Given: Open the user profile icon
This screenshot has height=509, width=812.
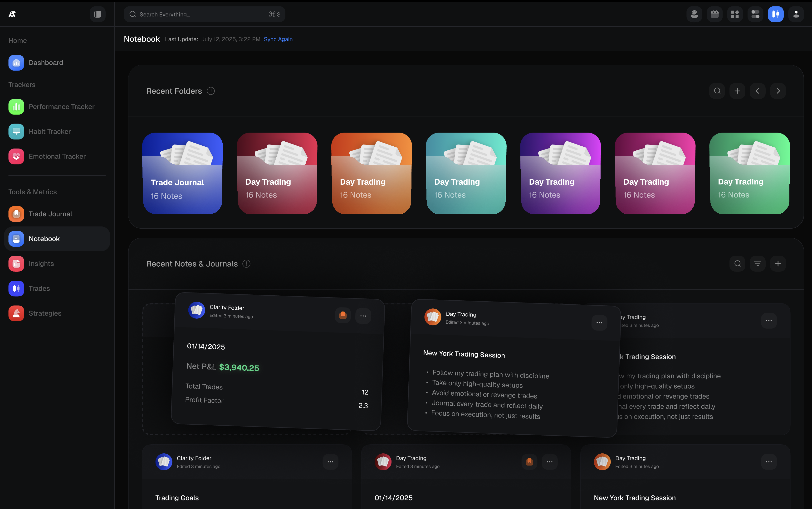Looking at the screenshot, I should point(796,14).
